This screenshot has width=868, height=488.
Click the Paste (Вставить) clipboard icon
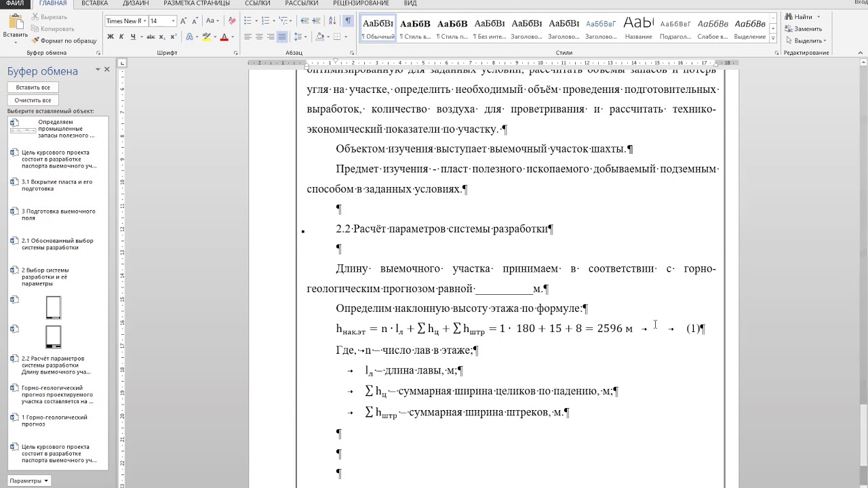[x=15, y=22]
